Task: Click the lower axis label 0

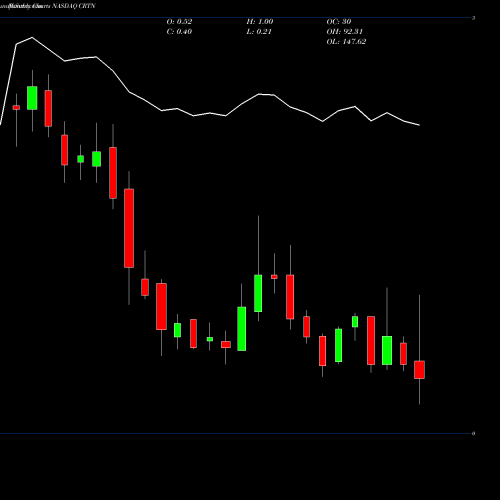Action: tap(473, 434)
